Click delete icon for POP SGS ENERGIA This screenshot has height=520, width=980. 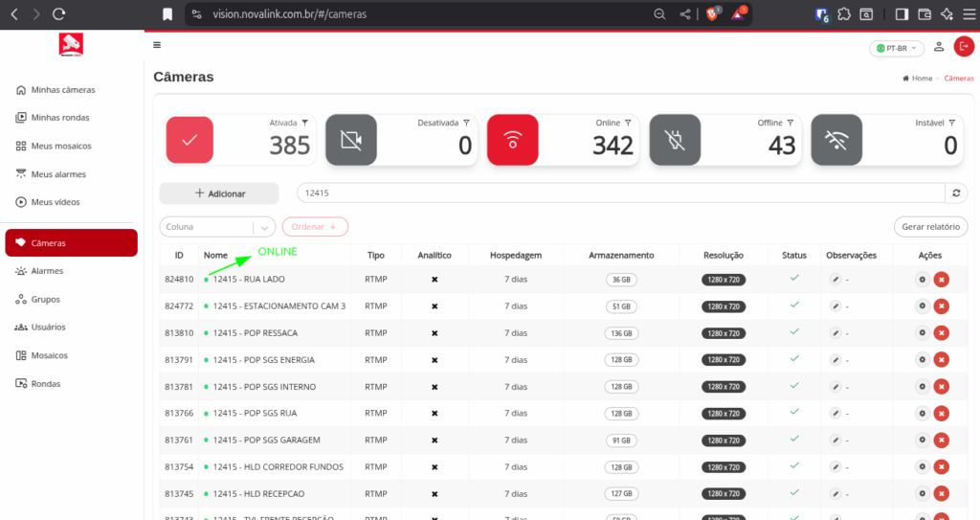(941, 360)
